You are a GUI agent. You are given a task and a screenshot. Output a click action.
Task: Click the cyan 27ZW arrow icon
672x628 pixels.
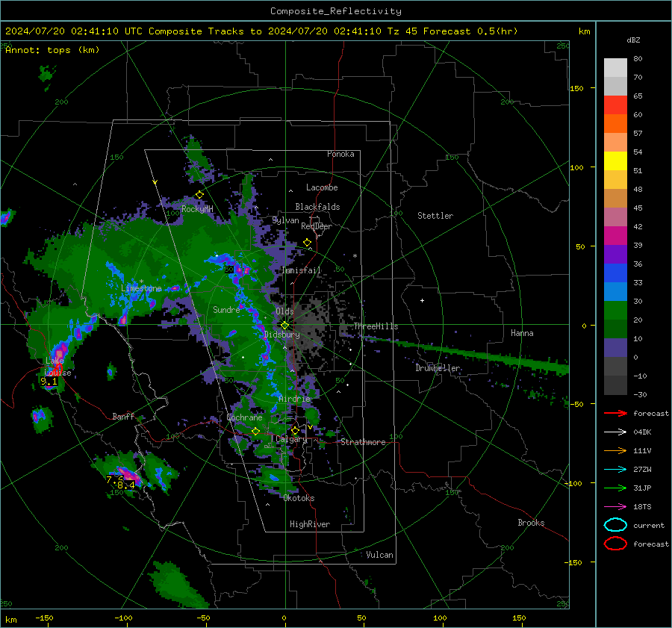tap(615, 470)
